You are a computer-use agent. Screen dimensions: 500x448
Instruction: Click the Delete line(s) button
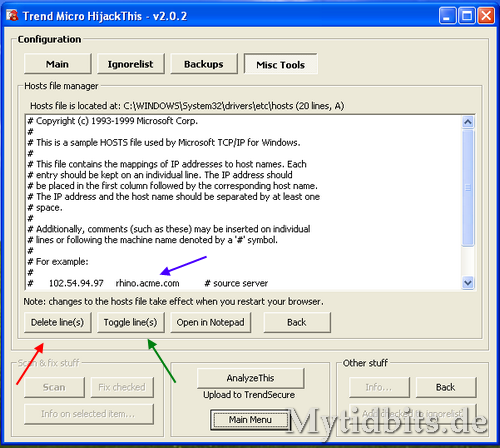tap(58, 322)
